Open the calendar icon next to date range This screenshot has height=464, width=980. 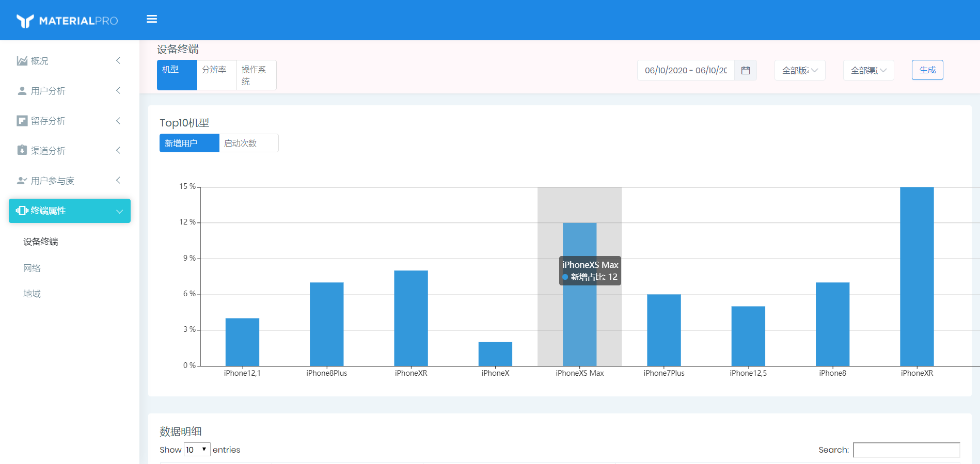point(746,70)
